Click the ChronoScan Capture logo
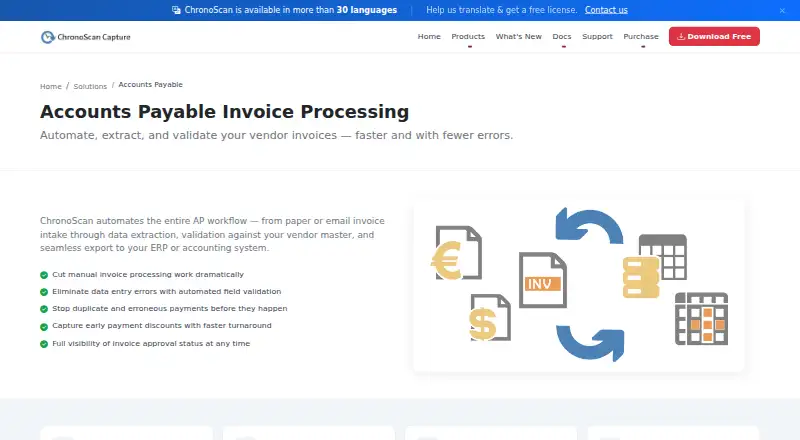800x440 pixels. click(x=86, y=37)
